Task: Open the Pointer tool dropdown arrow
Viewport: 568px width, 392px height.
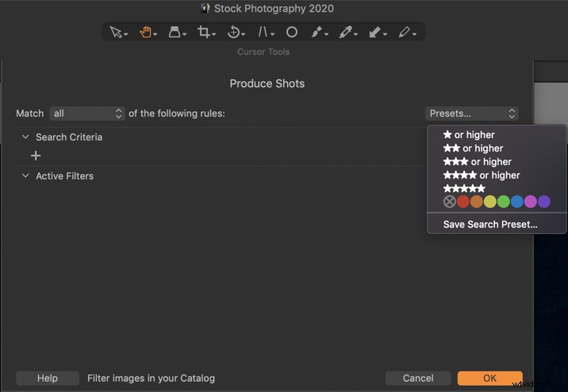Action: click(x=125, y=34)
